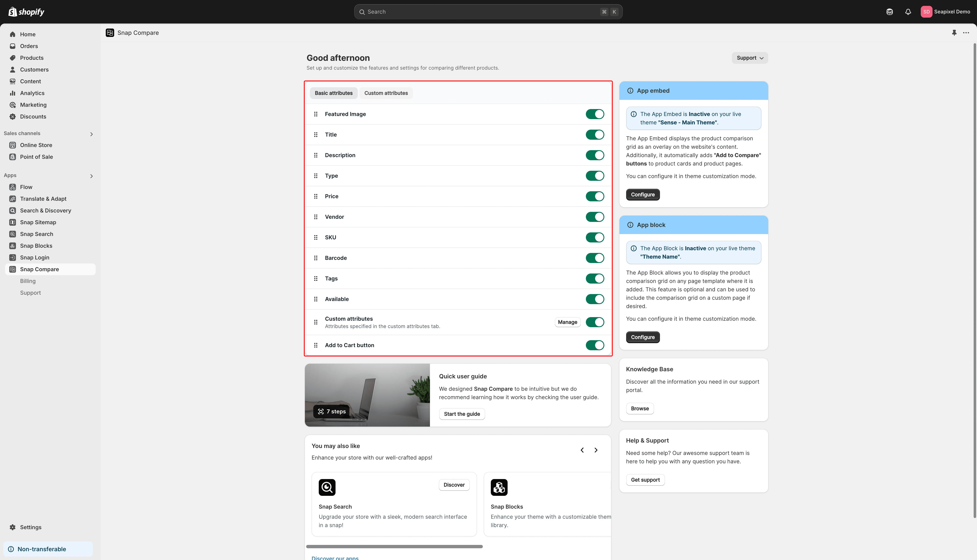Image resolution: width=977 pixels, height=560 pixels.
Task: Turn off the Price attribute
Action: click(595, 196)
